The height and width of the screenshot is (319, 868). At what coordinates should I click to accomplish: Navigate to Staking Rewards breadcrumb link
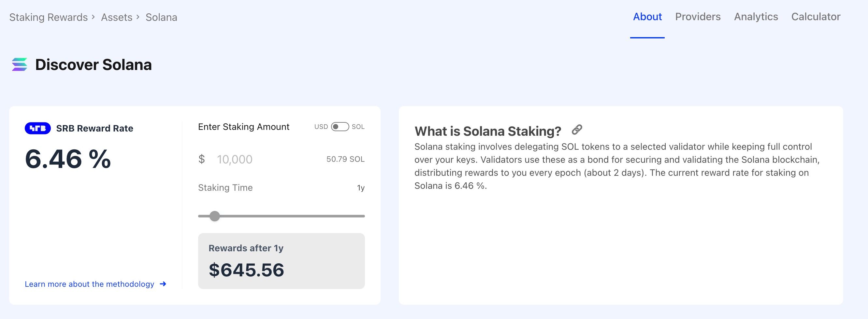pyautogui.click(x=49, y=17)
